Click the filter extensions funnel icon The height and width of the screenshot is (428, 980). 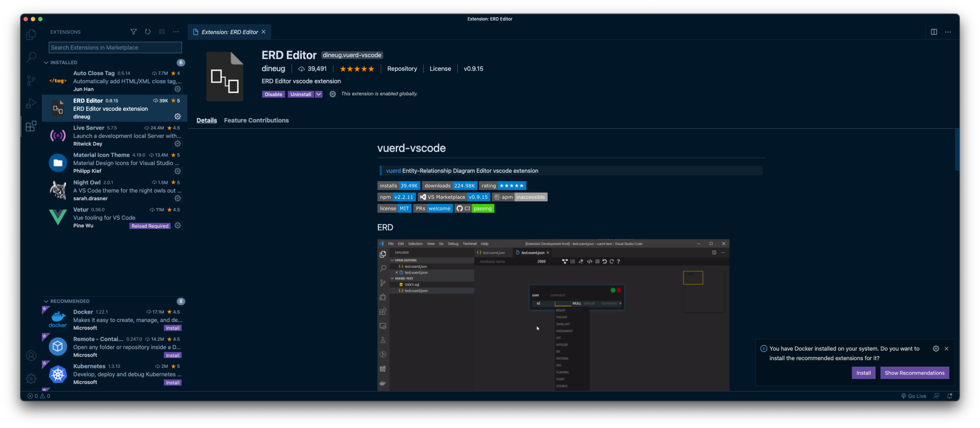[x=134, y=32]
